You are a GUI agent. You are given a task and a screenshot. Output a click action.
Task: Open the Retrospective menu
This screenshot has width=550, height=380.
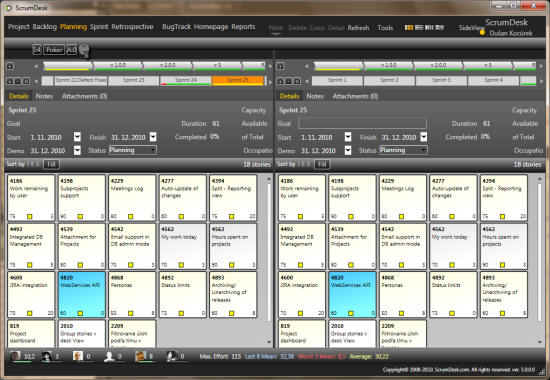[x=132, y=27]
